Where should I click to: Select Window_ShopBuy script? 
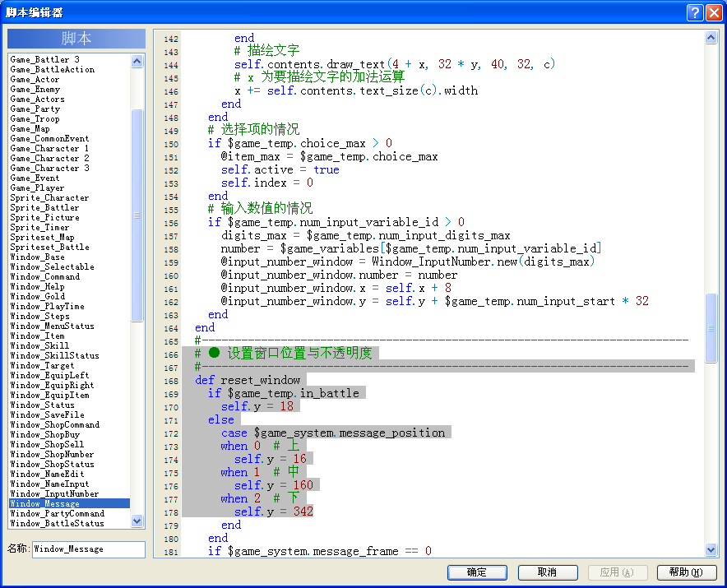coord(45,434)
